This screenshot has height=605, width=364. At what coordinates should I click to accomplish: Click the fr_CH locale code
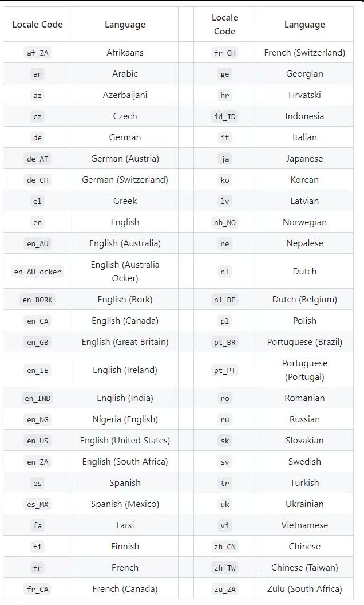tap(224, 53)
